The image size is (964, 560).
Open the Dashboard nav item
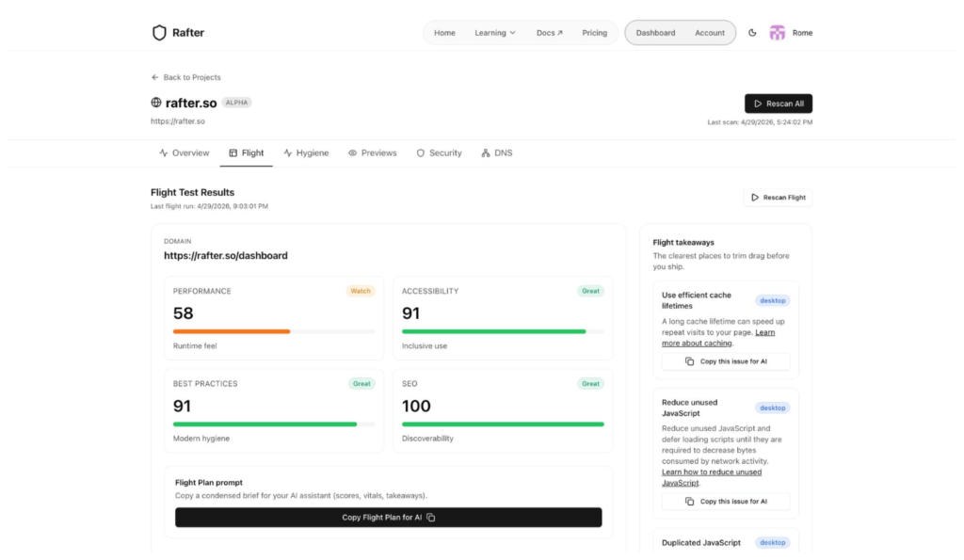[655, 33]
